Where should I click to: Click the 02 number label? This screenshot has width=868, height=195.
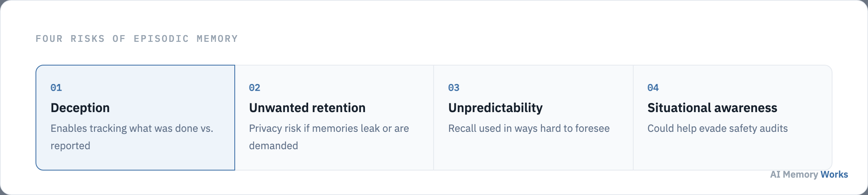tap(254, 88)
